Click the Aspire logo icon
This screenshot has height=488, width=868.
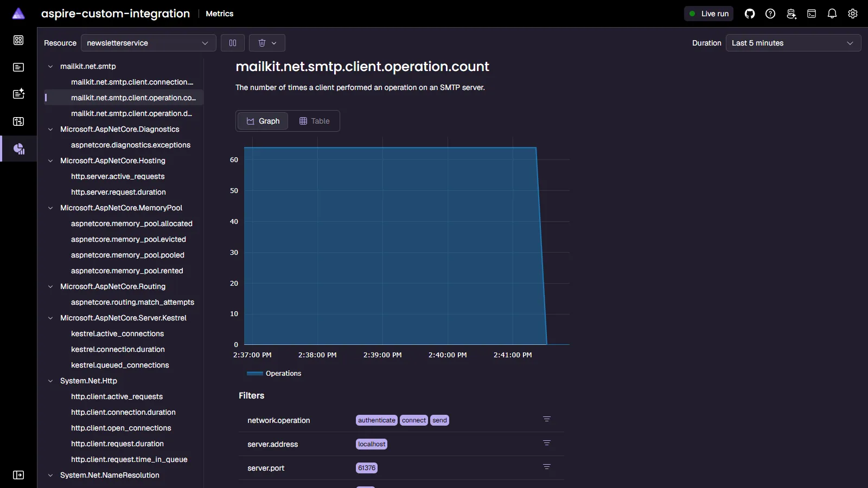pyautogui.click(x=18, y=14)
